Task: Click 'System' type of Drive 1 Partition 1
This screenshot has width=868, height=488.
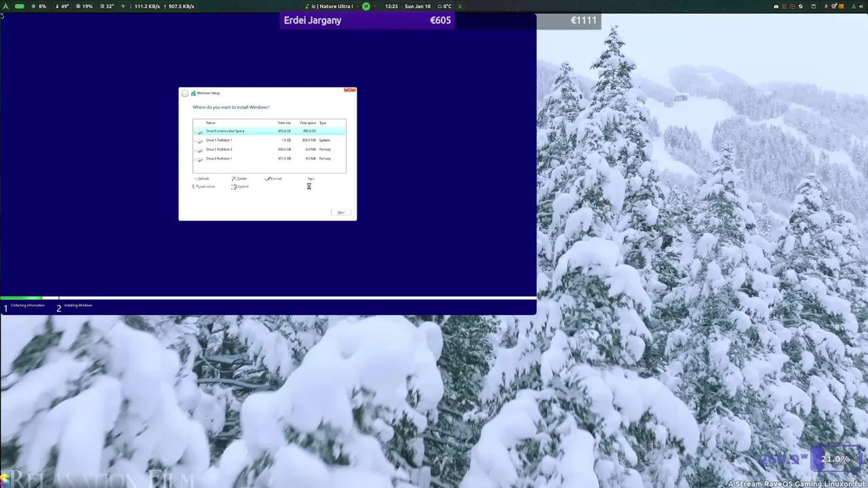Action: (324, 140)
